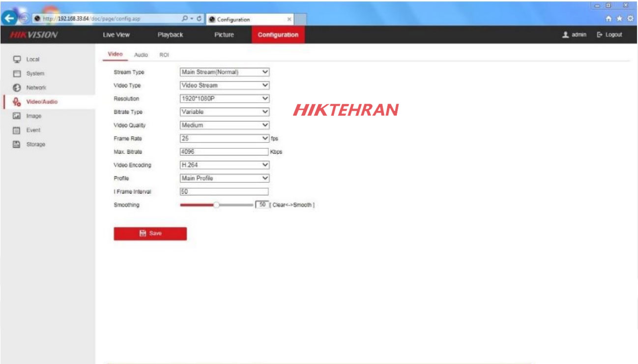Open the Playback menu

tap(170, 35)
